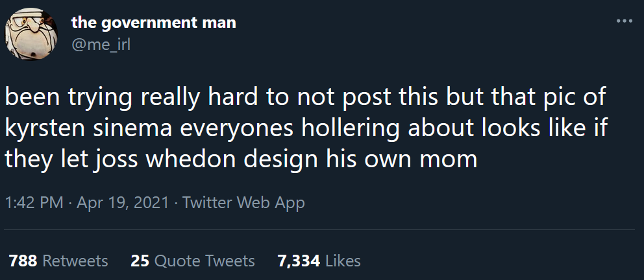
Task: Click the word 'Likes' label
Action: (x=342, y=261)
